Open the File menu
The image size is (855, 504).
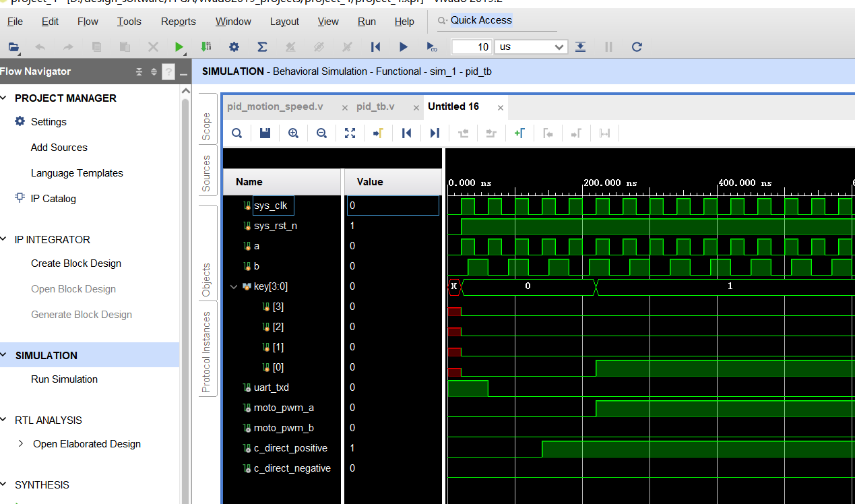click(15, 22)
